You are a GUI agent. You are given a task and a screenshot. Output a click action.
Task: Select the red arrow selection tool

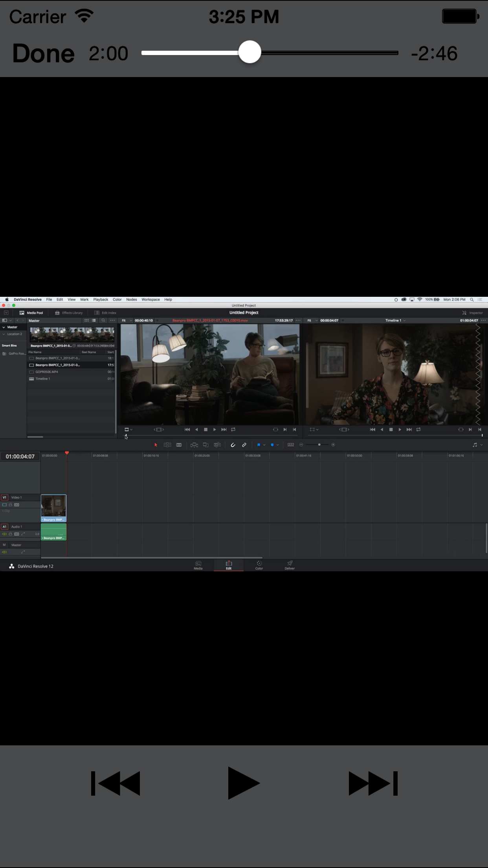tap(156, 445)
